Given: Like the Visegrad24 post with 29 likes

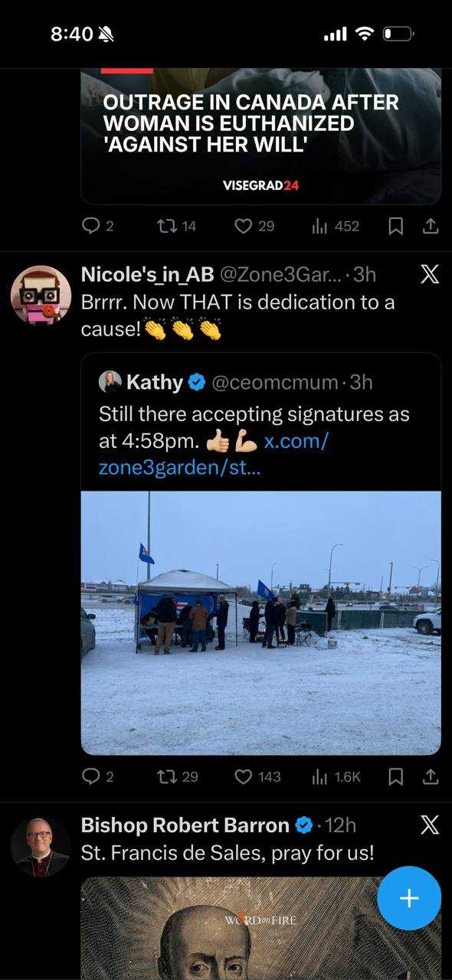Looking at the screenshot, I should (x=254, y=226).
